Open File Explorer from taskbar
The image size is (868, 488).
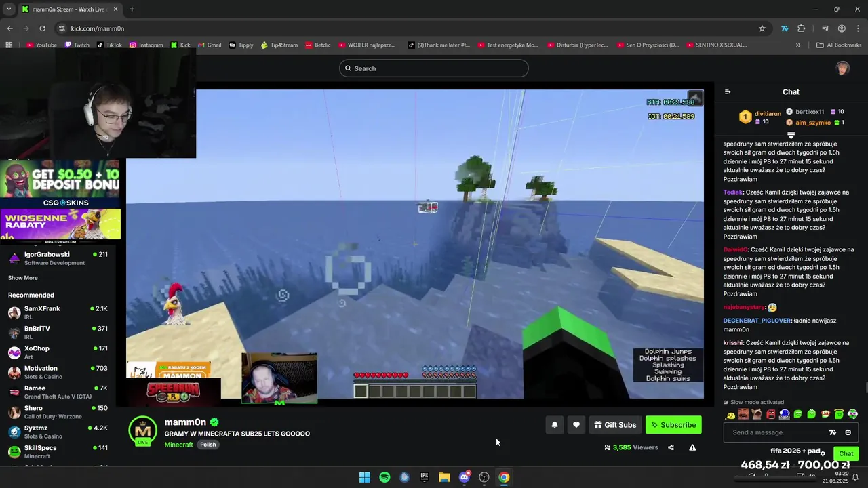(444, 477)
